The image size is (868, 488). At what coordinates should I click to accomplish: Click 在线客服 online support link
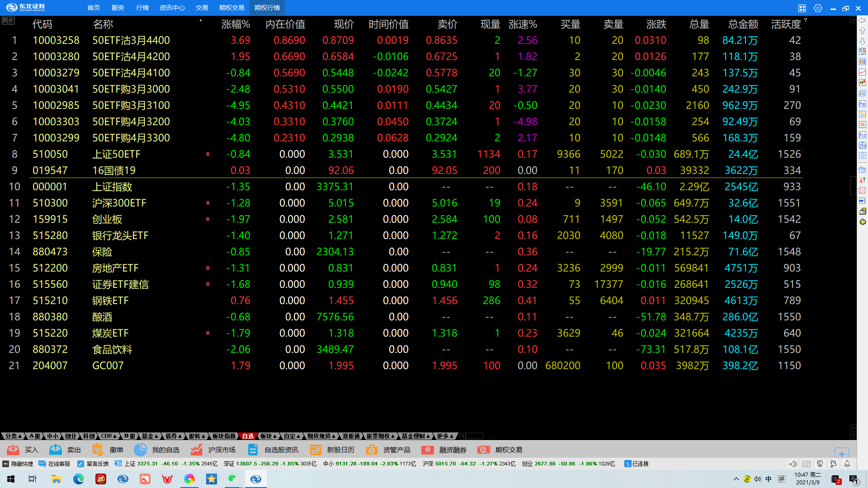coord(55,464)
